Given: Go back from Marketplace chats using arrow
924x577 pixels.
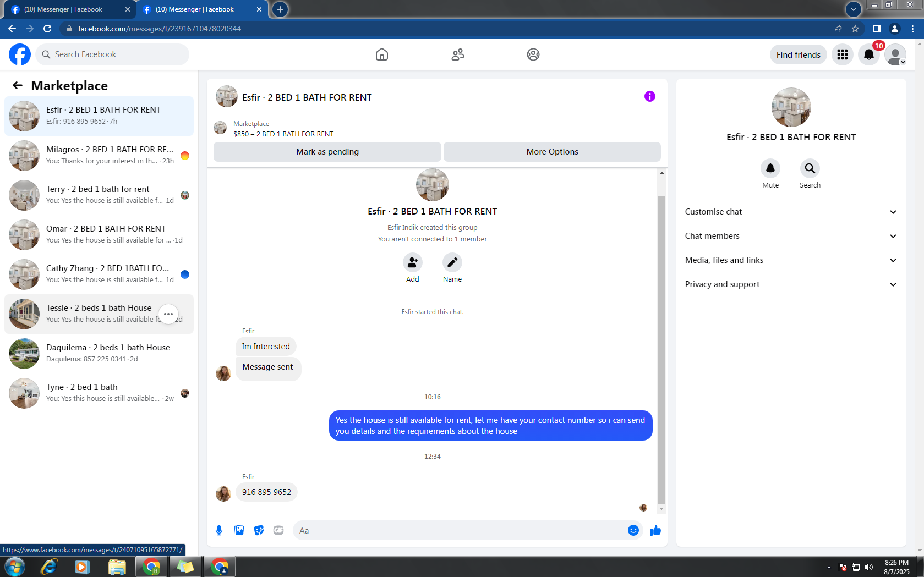Looking at the screenshot, I should coord(18,85).
